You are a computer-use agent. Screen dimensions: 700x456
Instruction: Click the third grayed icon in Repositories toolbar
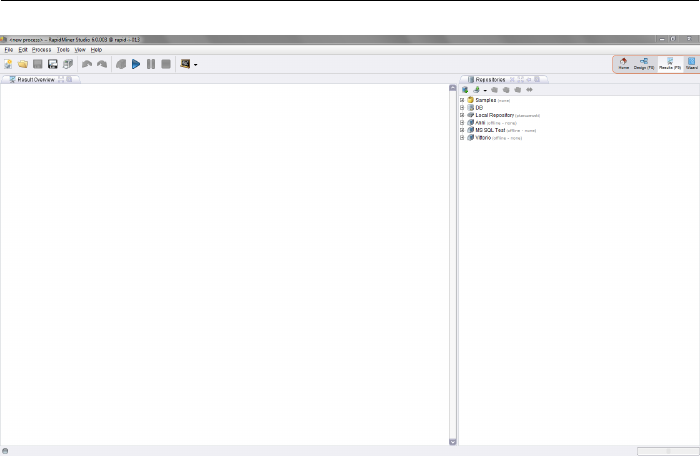coord(517,90)
